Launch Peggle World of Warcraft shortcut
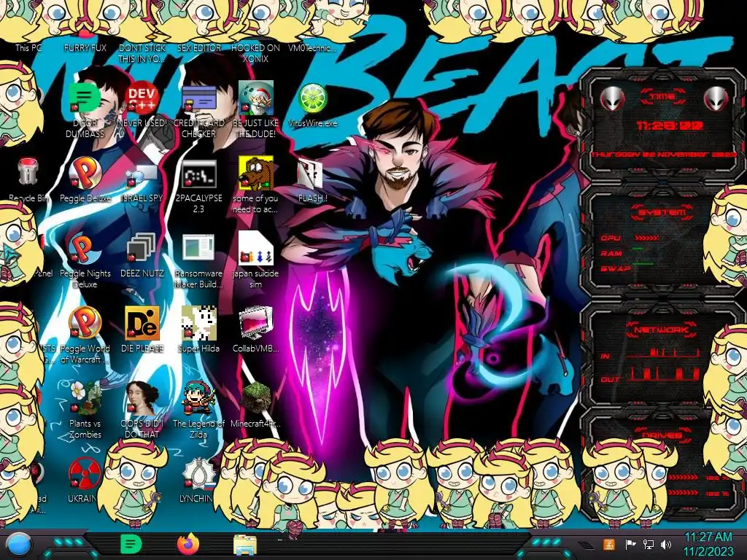Screen dimensions: 747x560 coord(85,323)
